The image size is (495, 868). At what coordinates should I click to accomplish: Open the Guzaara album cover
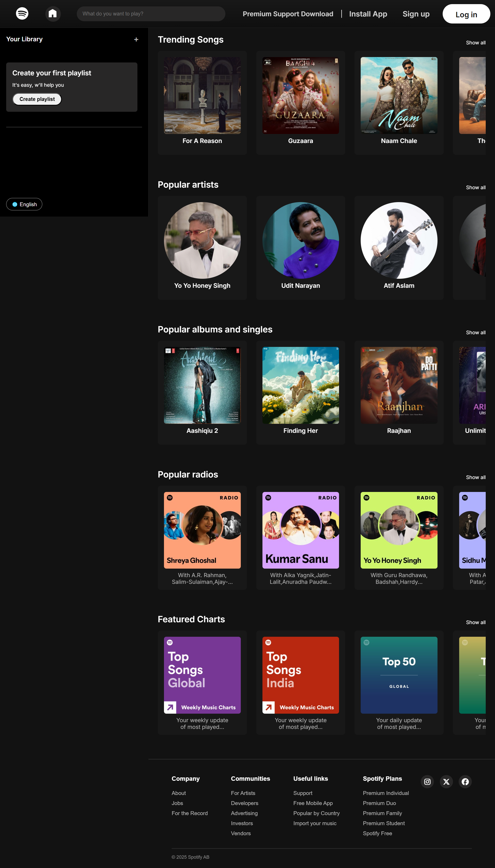click(301, 95)
